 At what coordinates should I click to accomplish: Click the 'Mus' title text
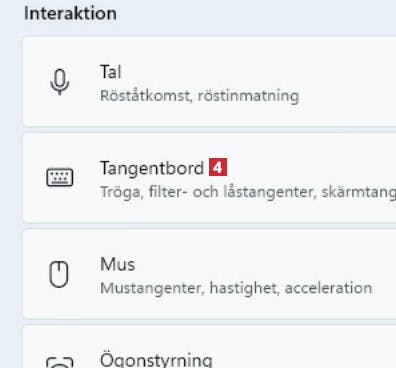(x=118, y=264)
